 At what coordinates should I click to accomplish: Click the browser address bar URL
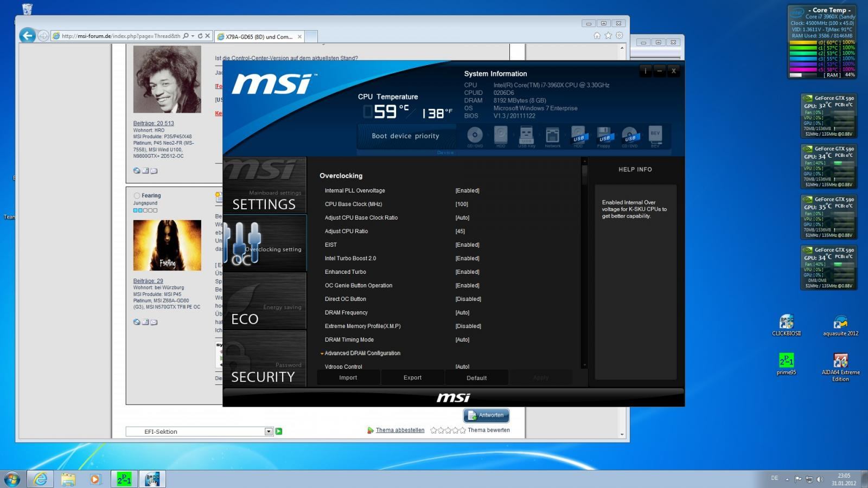tap(120, 36)
